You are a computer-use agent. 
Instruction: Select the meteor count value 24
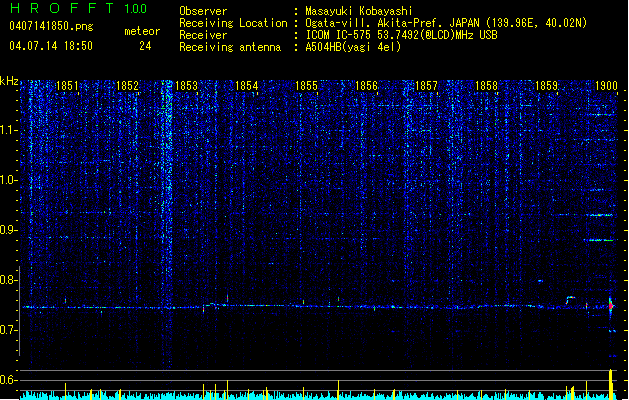coord(145,46)
